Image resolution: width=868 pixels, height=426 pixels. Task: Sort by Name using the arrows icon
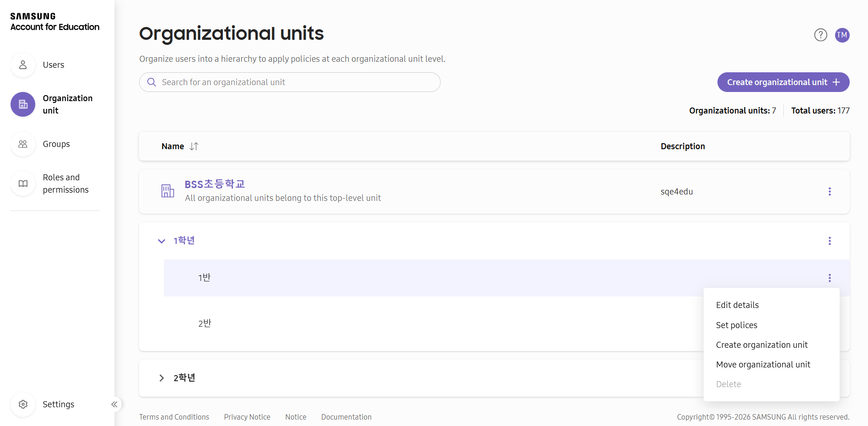(194, 146)
